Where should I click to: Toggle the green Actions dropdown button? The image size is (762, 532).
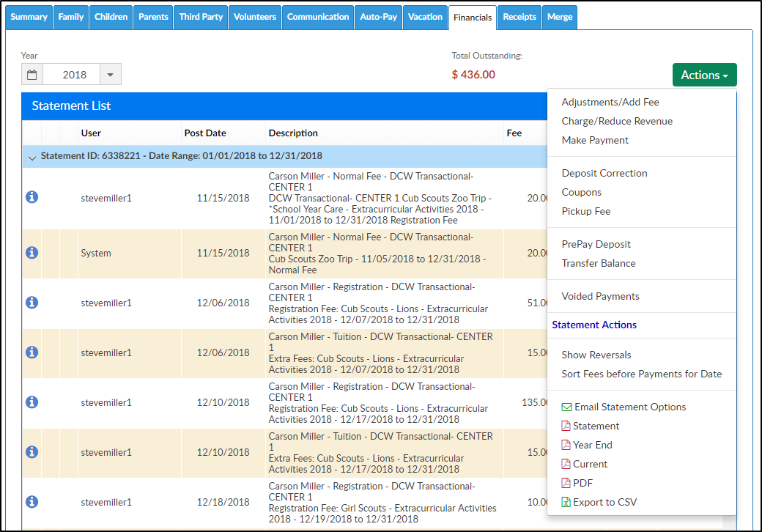704,75
